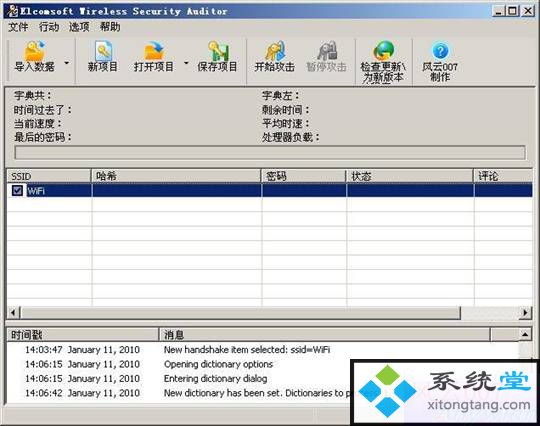The image size is (540, 426).
Task: Sort by 状态 column header
Action: 409,176
